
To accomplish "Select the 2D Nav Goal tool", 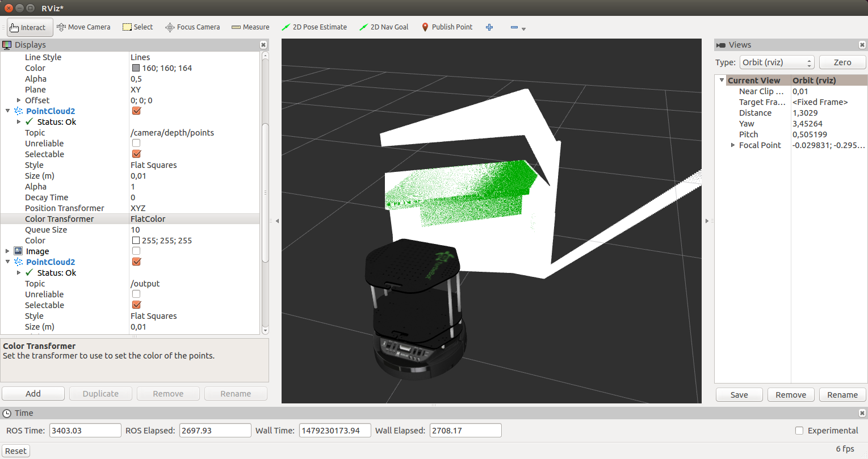I will 384,27.
